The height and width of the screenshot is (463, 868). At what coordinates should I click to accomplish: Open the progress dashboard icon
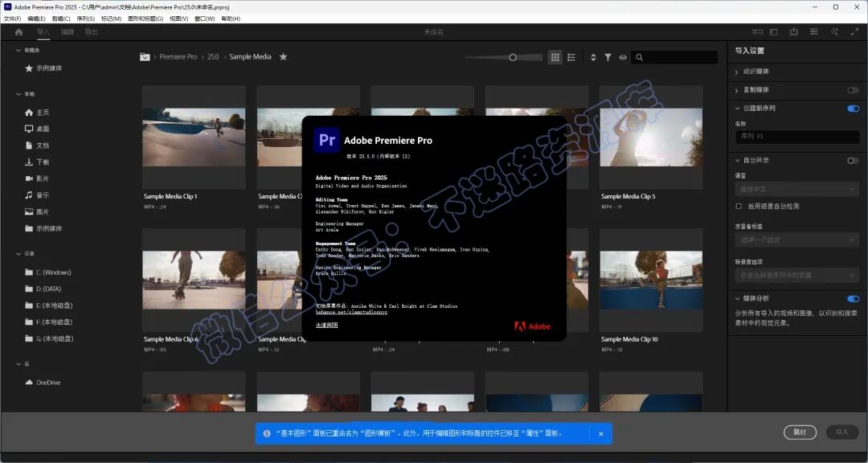point(813,32)
